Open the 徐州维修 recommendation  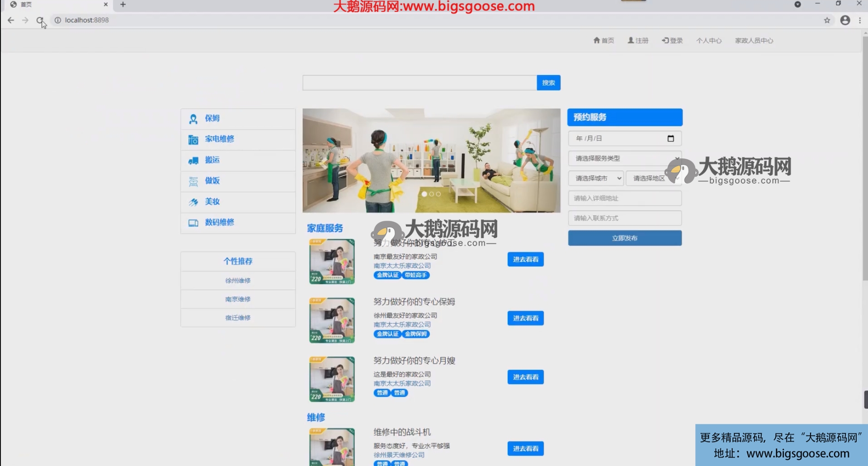tap(238, 281)
